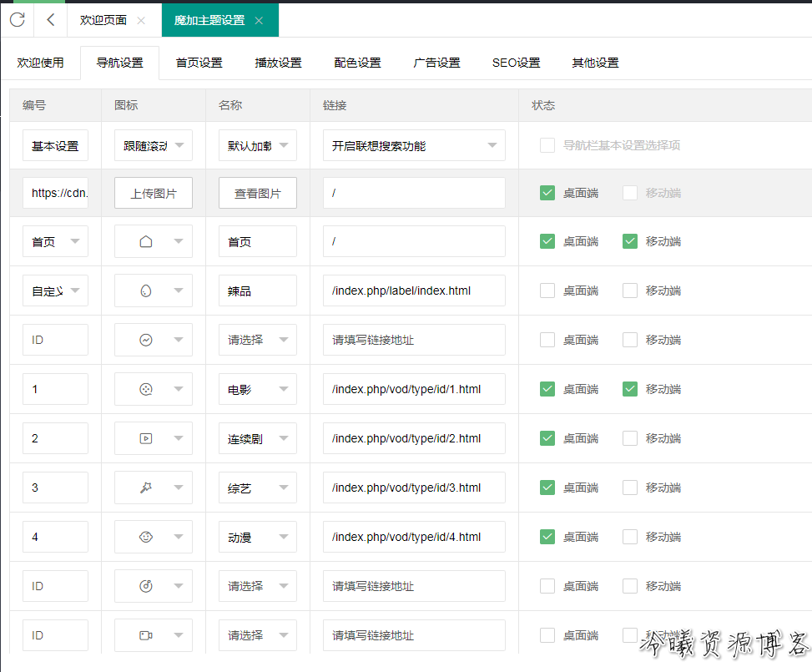Uncheck 桌面端 in the logo image row
Viewport: 812px width, 672px height.
point(547,193)
